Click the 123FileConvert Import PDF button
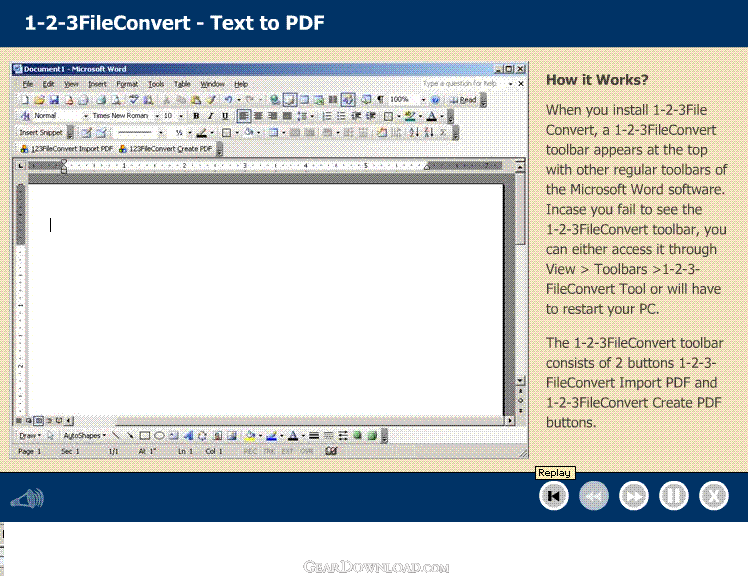The height and width of the screenshot is (576, 754). pos(66,149)
